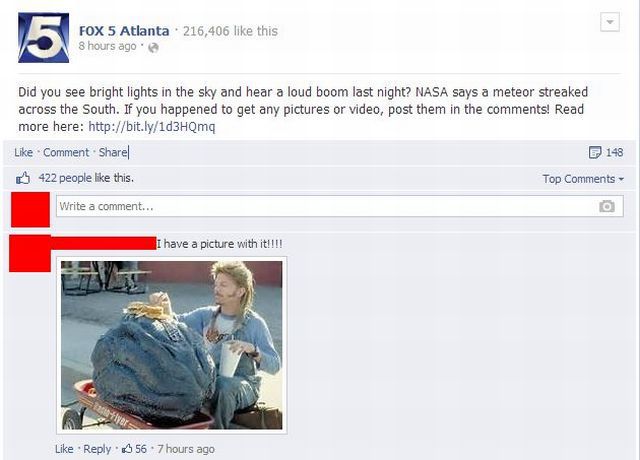
Task: Attach a photo using camera icon
Action: coord(607,206)
